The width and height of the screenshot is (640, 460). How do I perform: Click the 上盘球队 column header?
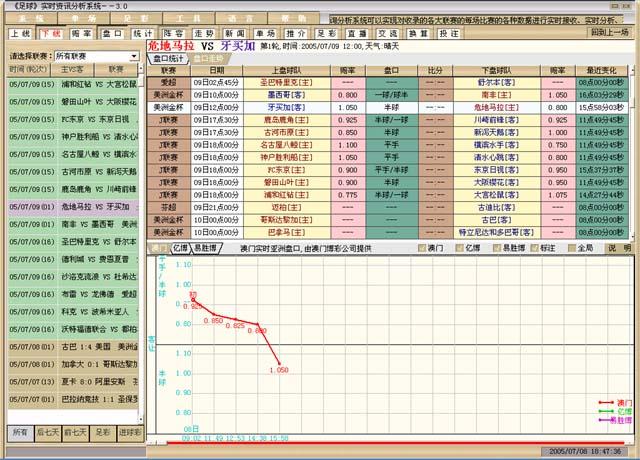[x=287, y=70]
